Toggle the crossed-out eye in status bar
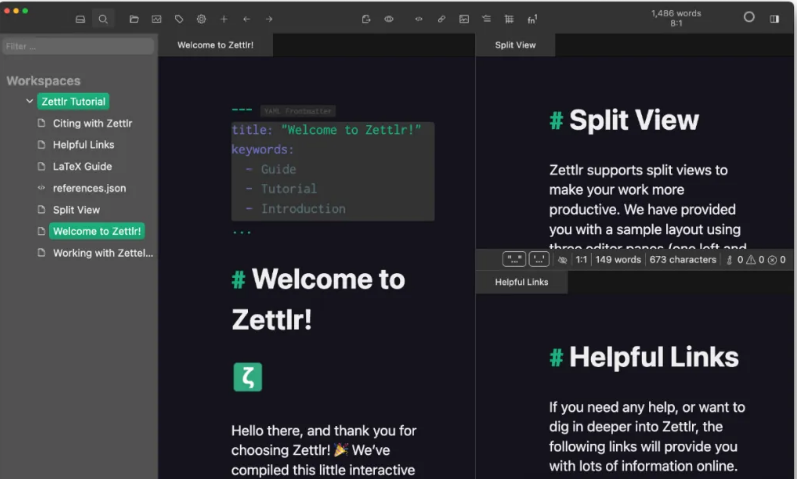 click(562, 260)
